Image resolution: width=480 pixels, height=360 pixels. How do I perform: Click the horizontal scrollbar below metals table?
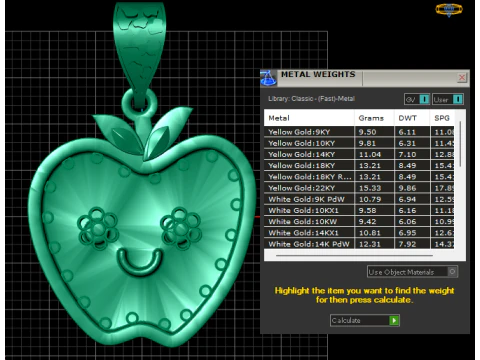(354, 255)
